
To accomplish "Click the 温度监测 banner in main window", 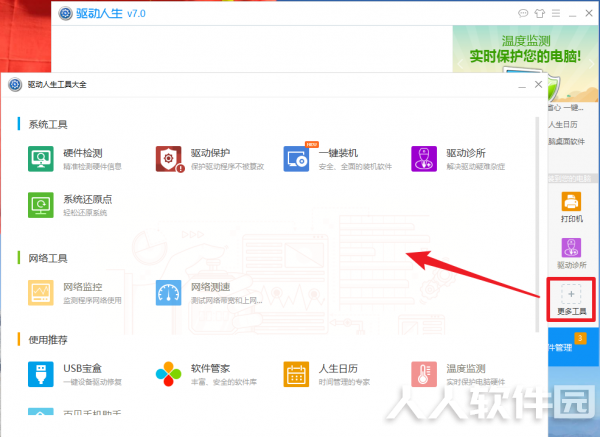I will [x=525, y=50].
